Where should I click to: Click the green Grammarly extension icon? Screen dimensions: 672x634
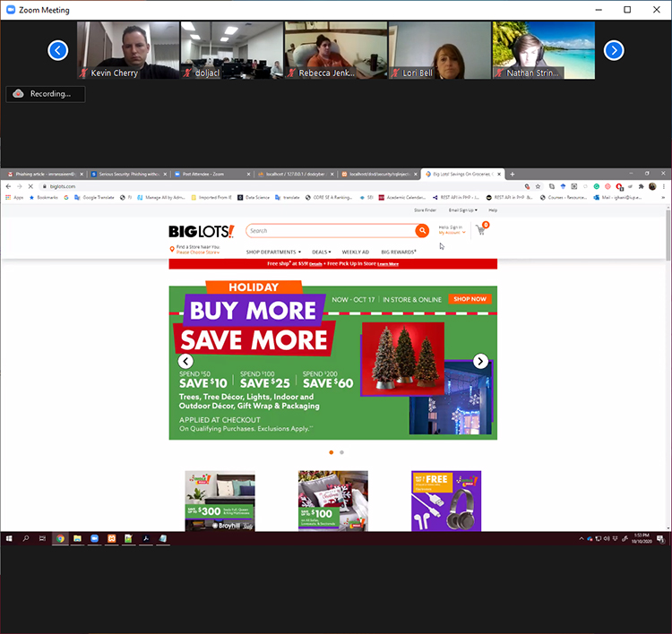[596, 186]
